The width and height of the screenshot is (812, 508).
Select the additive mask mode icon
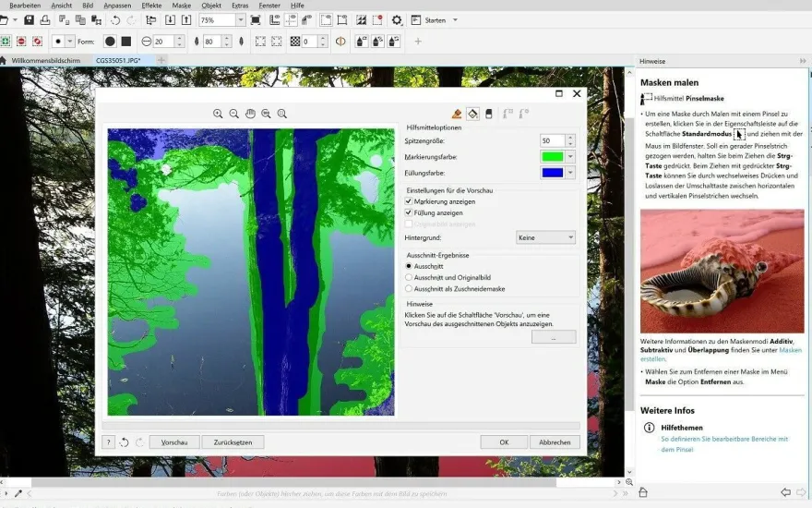[6, 41]
